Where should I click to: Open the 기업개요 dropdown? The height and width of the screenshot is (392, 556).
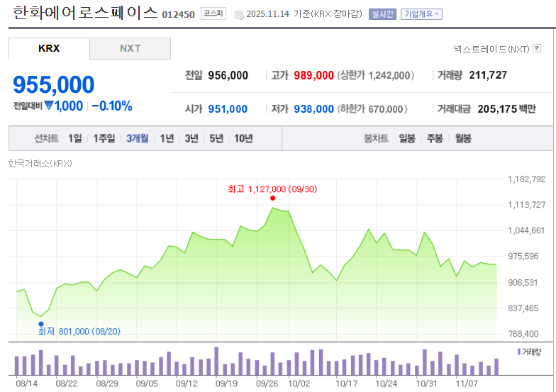pyautogui.click(x=421, y=14)
